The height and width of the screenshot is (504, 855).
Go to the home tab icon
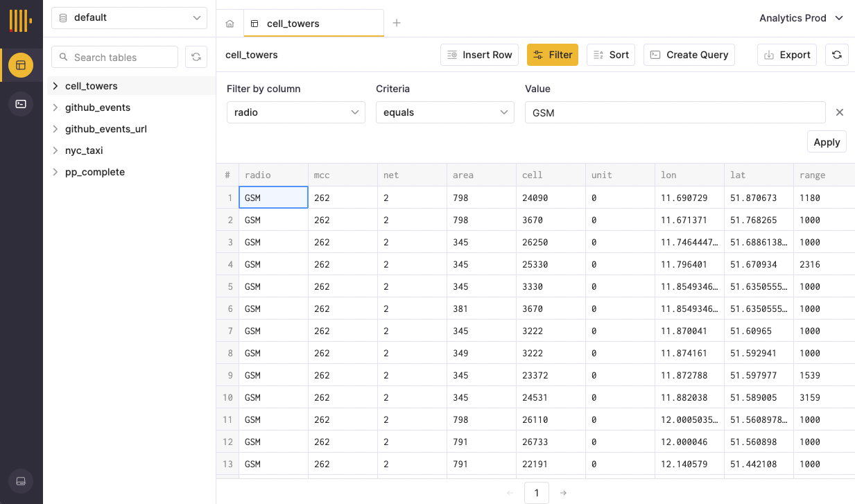[230, 24]
